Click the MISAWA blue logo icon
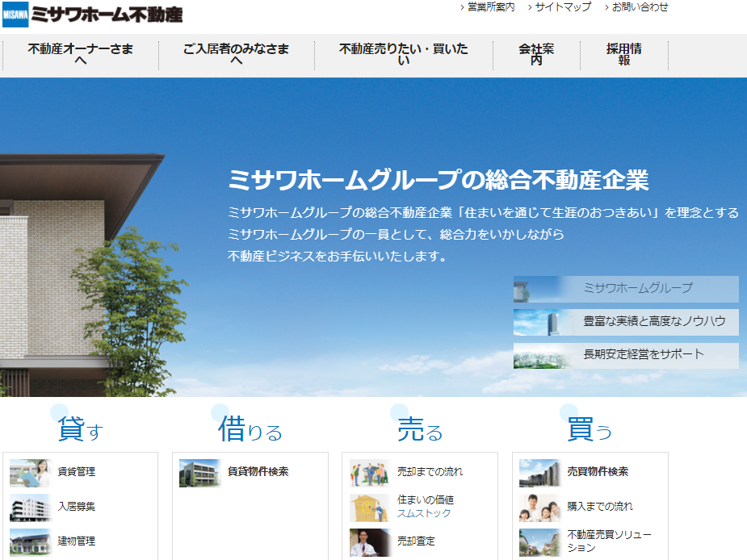Screen dimensions: 747x560 [x=15, y=15]
